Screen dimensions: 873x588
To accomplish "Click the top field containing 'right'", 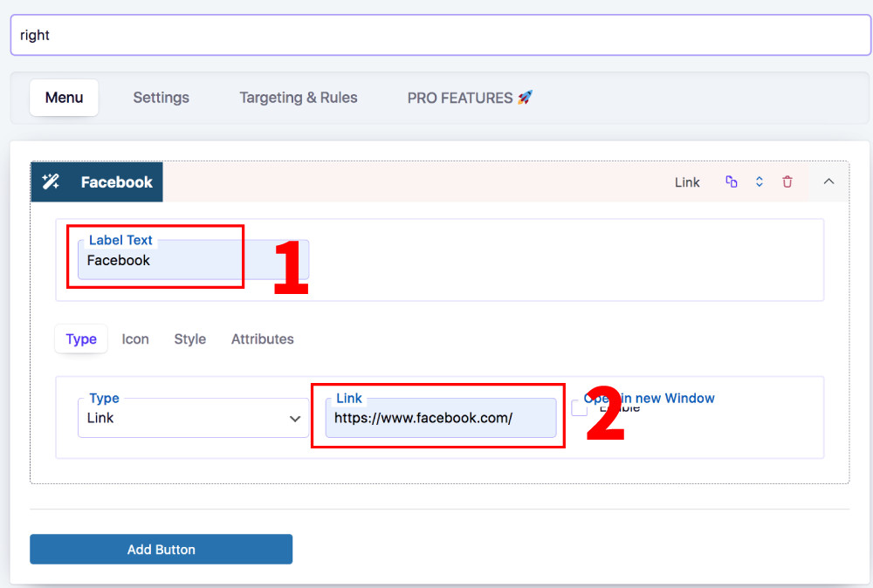I will pyautogui.click(x=440, y=35).
